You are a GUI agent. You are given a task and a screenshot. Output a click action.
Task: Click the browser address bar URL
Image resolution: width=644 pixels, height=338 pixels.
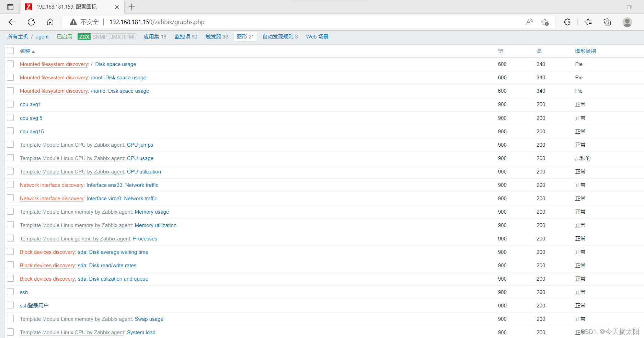[x=157, y=22]
